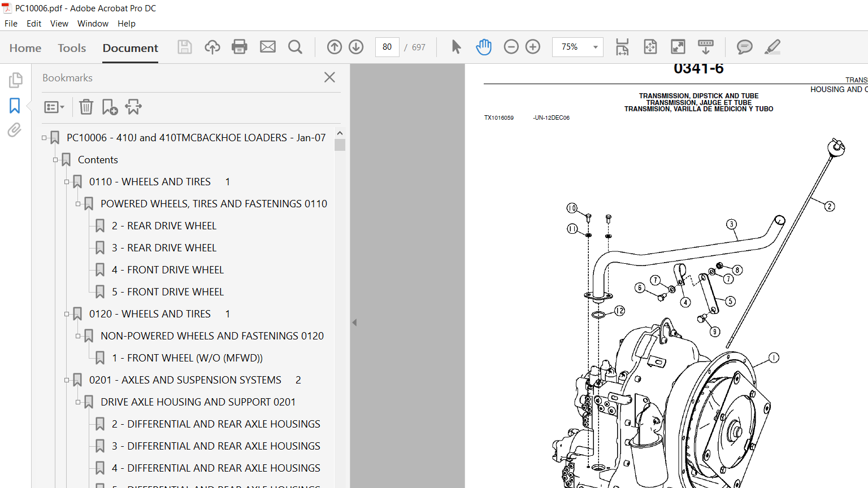Click the bookmarks panel scrollbar thumb
868x488 pixels.
[x=340, y=145]
